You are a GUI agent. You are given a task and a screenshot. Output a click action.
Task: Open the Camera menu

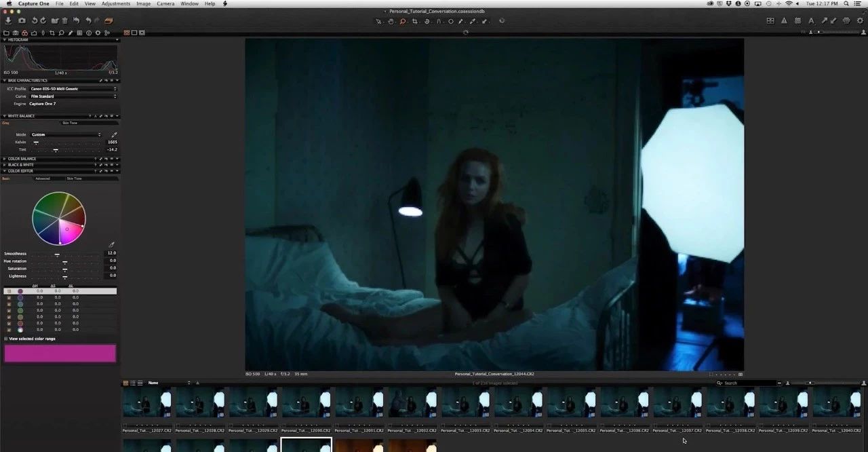[x=165, y=3]
